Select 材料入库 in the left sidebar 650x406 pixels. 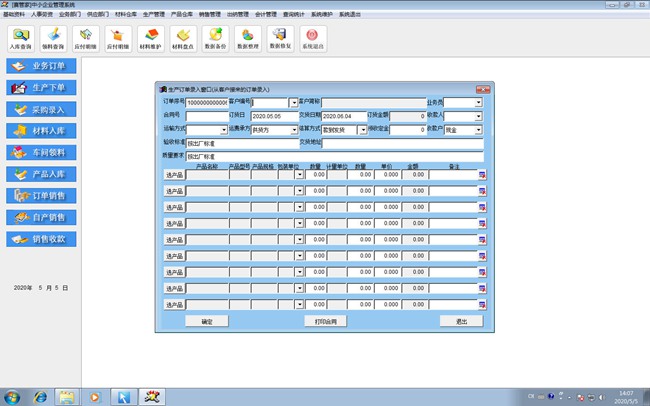[41, 131]
